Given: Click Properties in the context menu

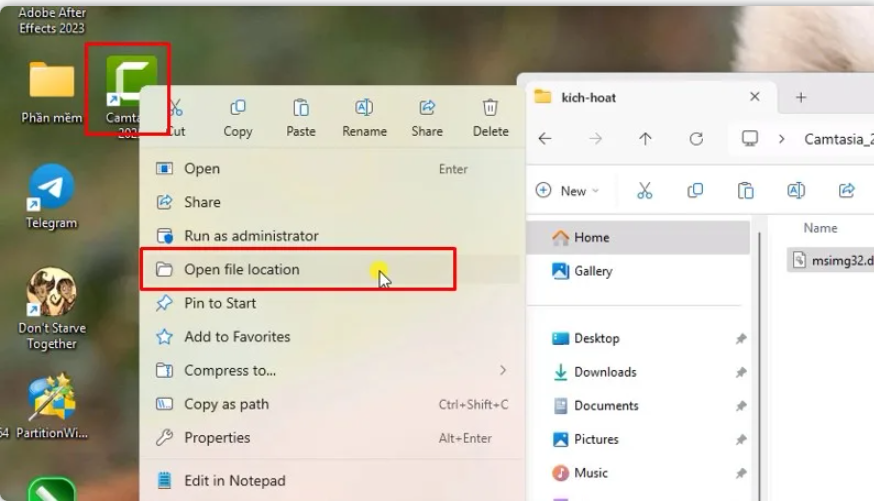Looking at the screenshot, I should coord(217,438).
